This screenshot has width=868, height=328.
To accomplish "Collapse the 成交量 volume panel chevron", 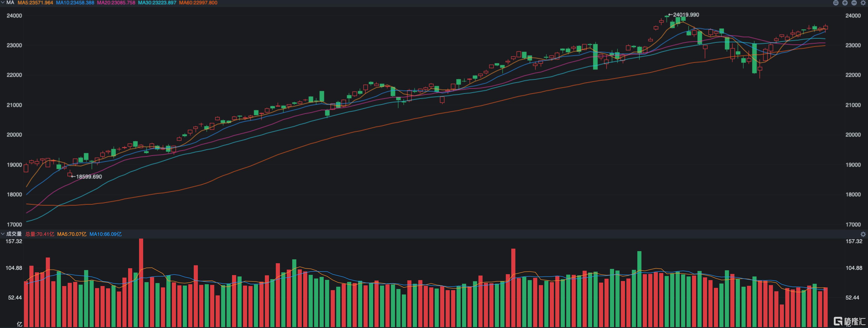I will click(x=3, y=234).
